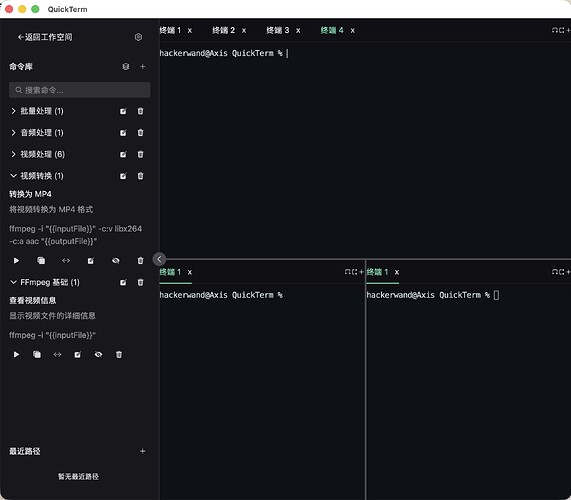Select the 转换为 MP4 command title

tap(30, 194)
